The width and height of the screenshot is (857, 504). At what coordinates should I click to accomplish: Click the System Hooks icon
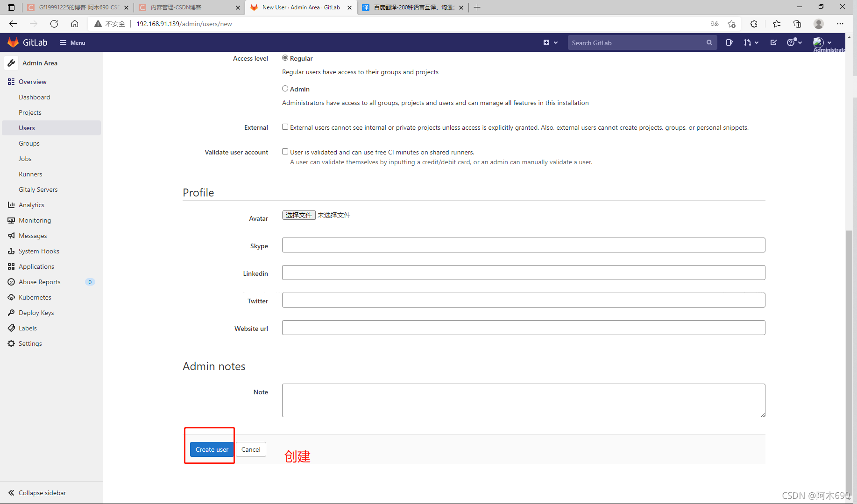click(x=11, y=251)
